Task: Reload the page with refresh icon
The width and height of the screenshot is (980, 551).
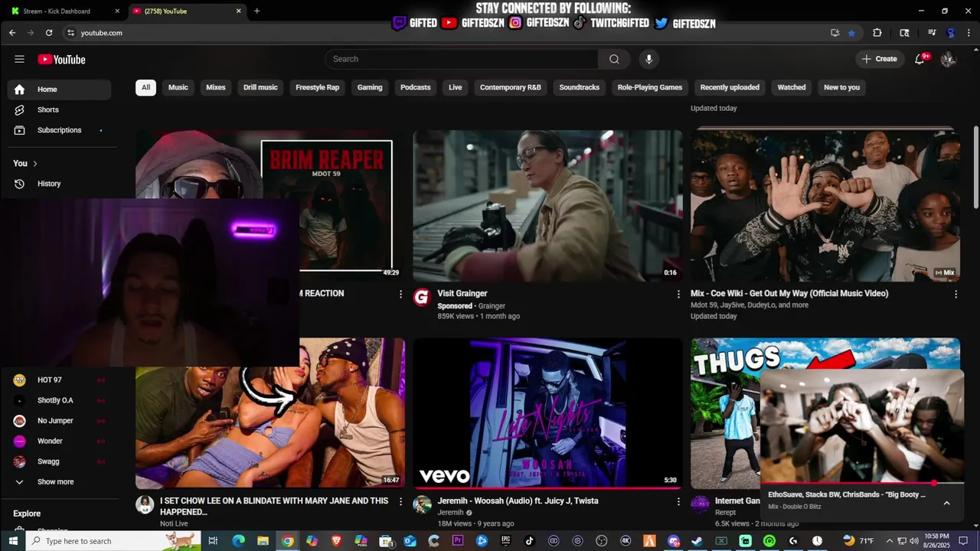Action: [x=49, y=33]
